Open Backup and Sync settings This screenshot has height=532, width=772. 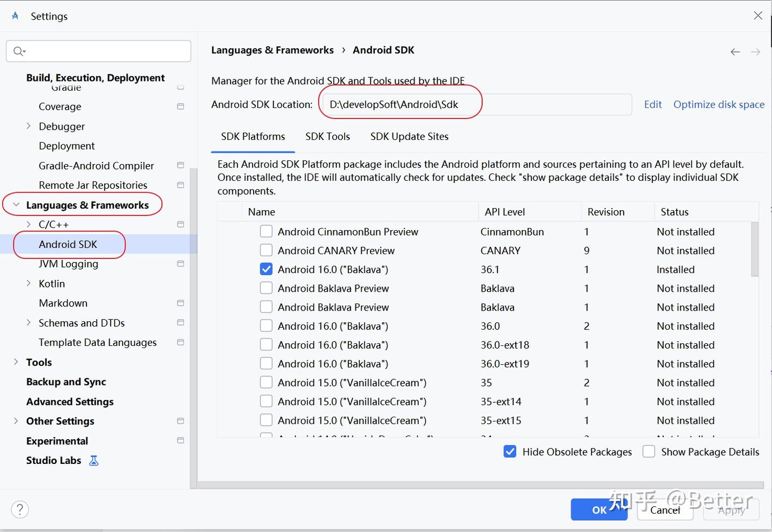[x=66, y=382]
